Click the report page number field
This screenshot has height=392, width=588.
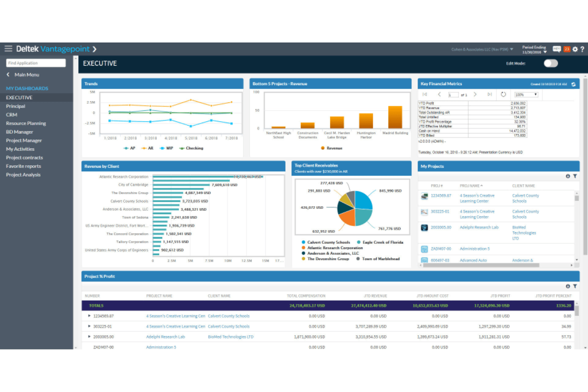point(453,95)
